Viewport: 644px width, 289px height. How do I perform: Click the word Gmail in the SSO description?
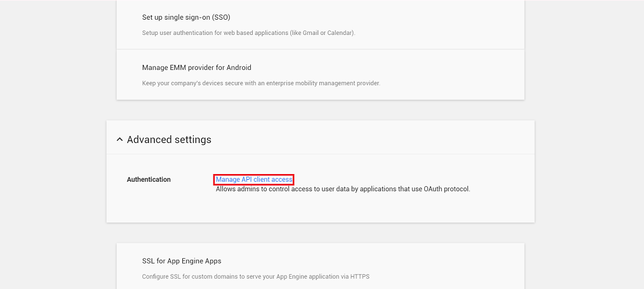tap(311, 33)
